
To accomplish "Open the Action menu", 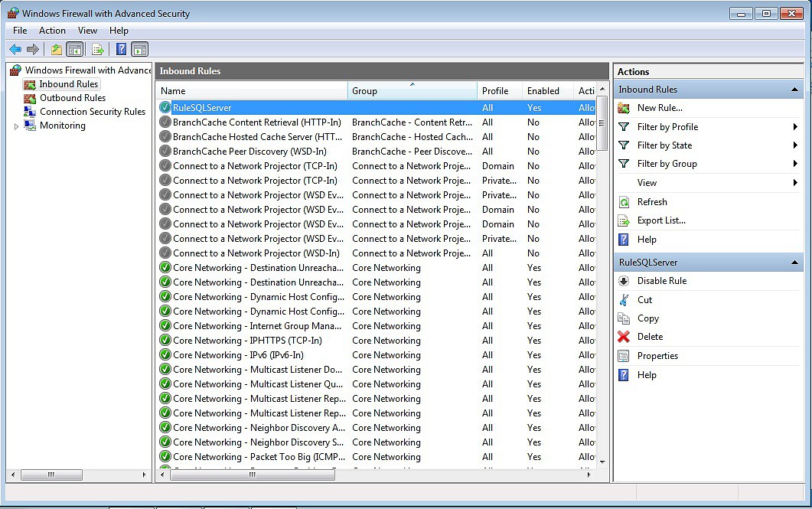I will tap(52, 31).
